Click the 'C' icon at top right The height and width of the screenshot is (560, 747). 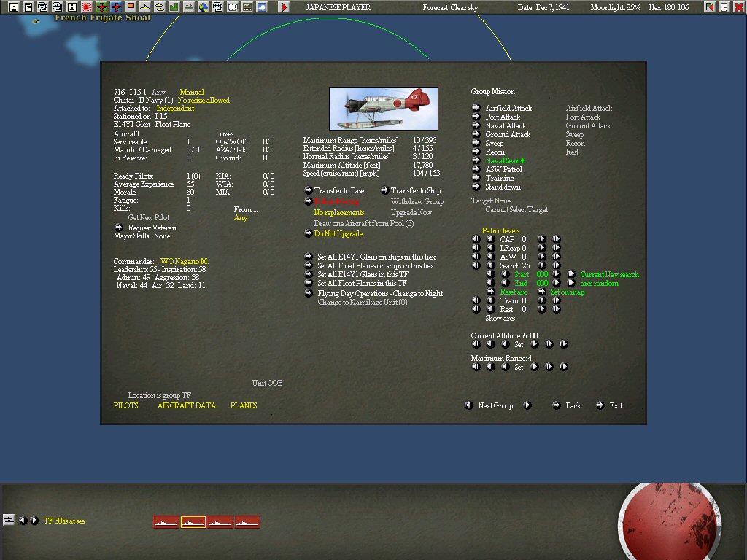point(724,7)
